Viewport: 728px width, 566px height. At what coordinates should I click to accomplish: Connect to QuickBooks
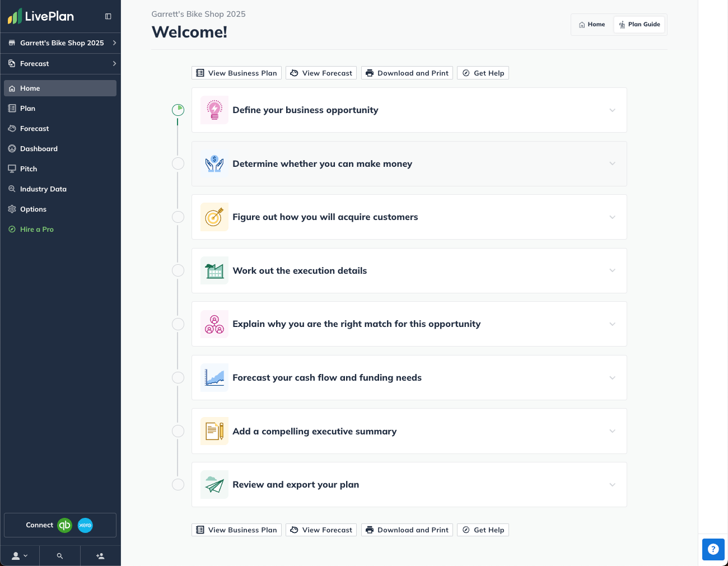(64, 525)
